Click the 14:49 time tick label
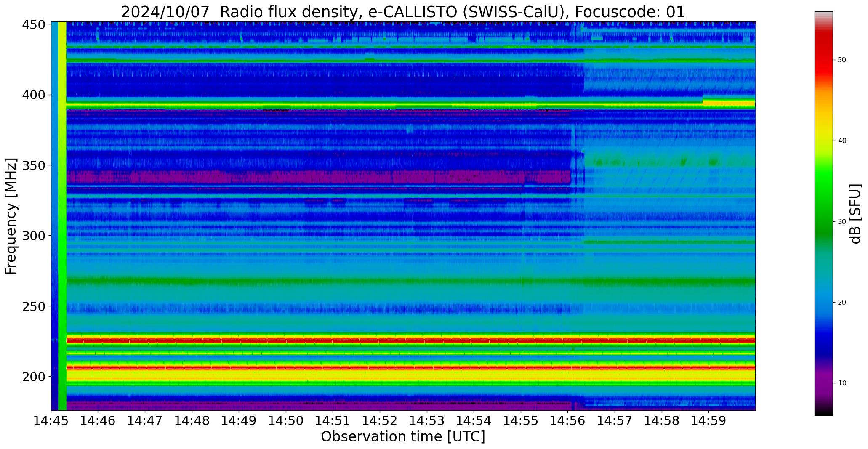The width and height of the screenshot is (868, 449). tap(239, 420)
